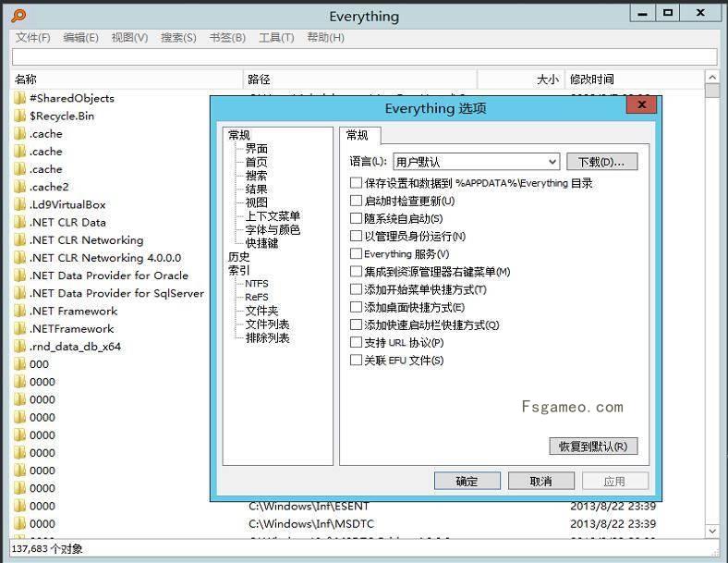Click the 下载(D)... button
The width and height of the screenshot is (728, 563).
point(601,162)
